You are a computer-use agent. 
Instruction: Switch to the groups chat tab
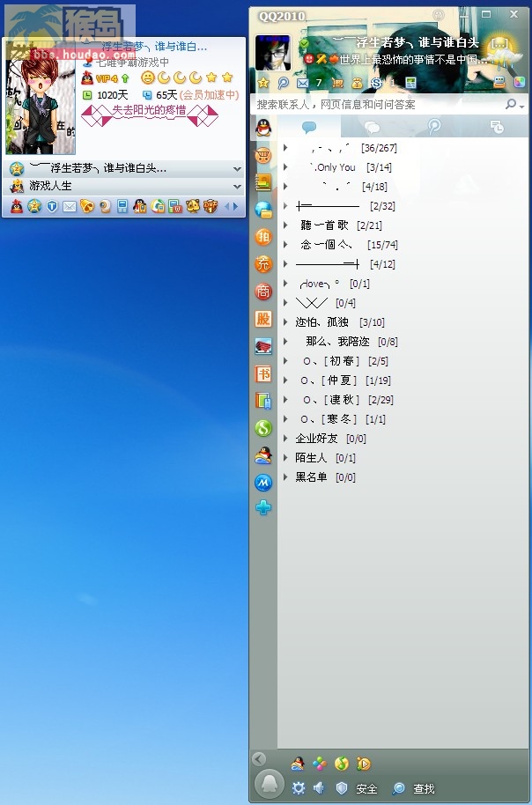(x=372, y=127)
